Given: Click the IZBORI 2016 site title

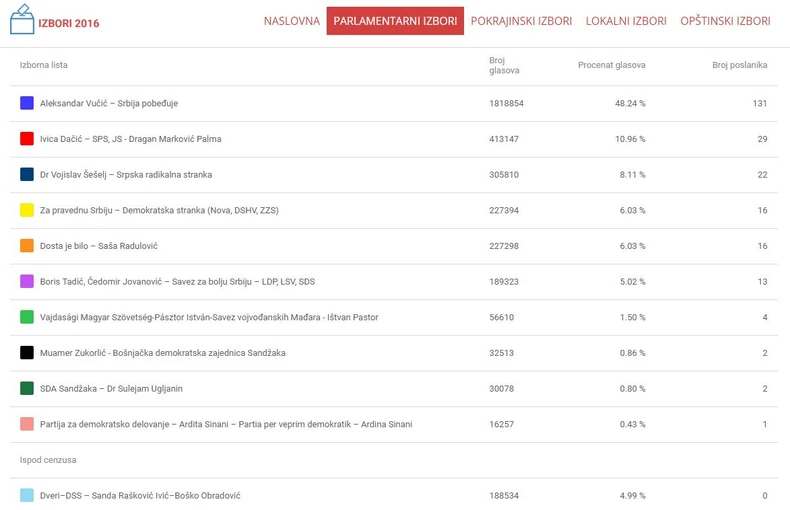Looking at the screenshot, I should pyautogui.click(x=68, y=22).
